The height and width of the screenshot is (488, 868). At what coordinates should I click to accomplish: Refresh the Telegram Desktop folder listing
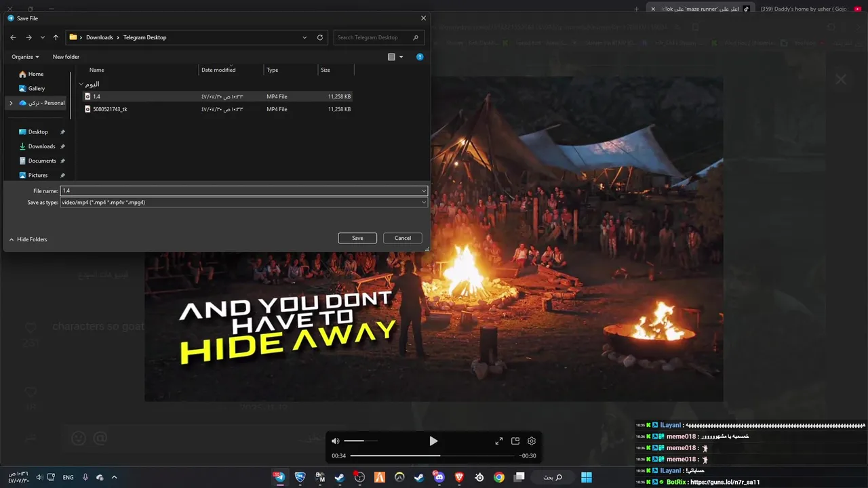tap(320, 37)
